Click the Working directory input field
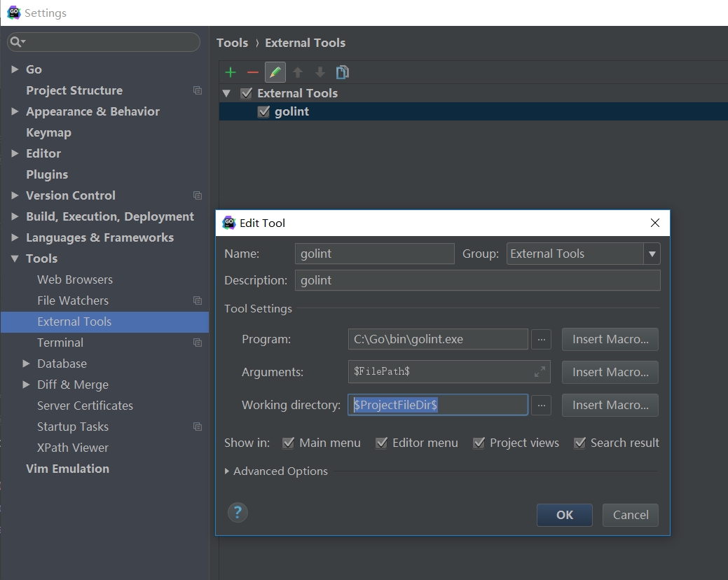 (x=438, y=405)
